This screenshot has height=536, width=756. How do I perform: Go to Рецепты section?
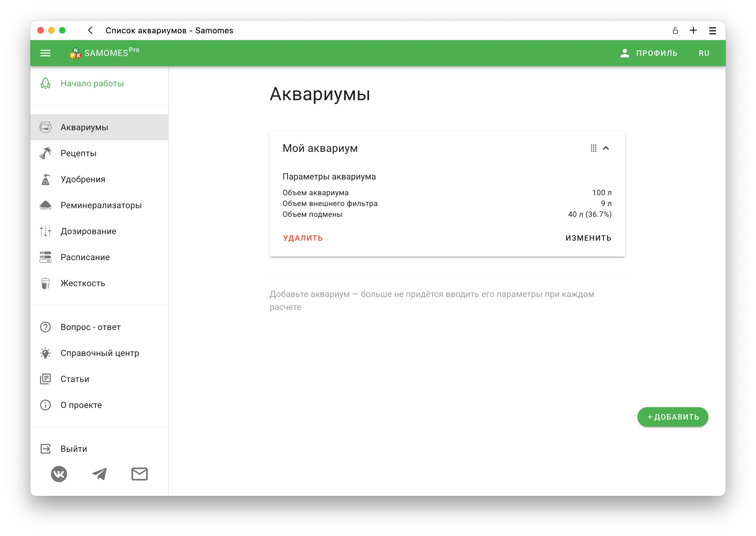tap(78, 153)
